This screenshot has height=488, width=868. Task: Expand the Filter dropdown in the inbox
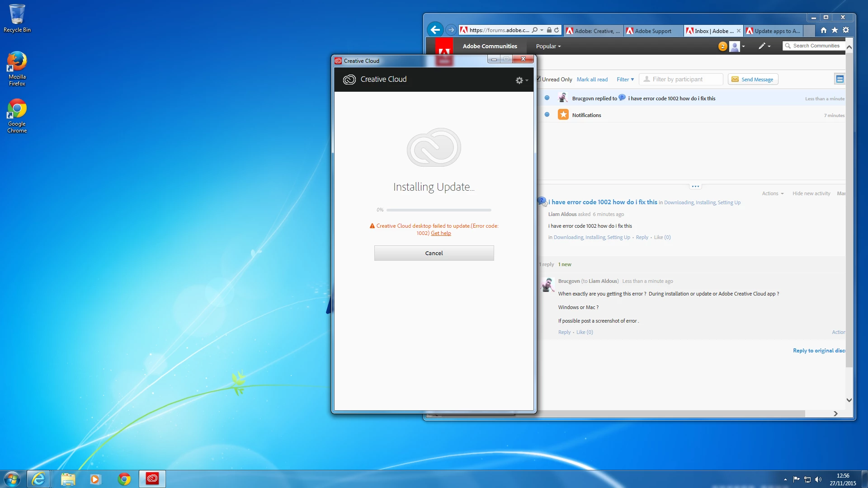(x=625, y=80)
